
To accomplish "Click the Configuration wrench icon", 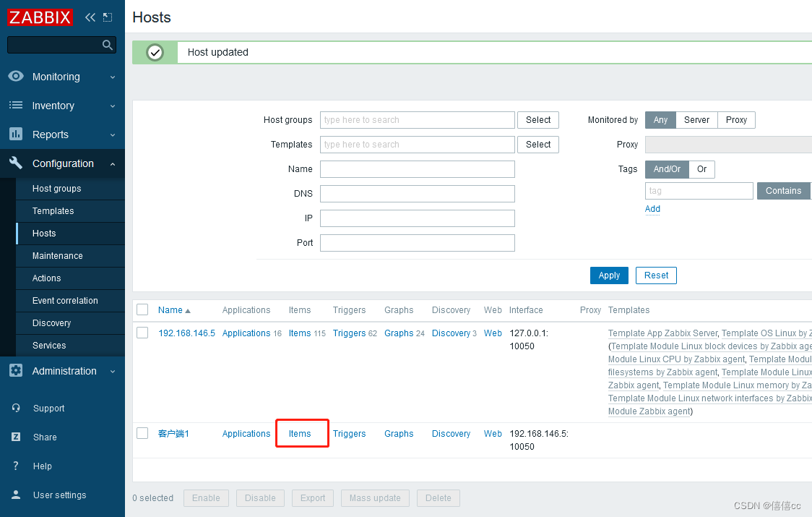I will 16,163.
